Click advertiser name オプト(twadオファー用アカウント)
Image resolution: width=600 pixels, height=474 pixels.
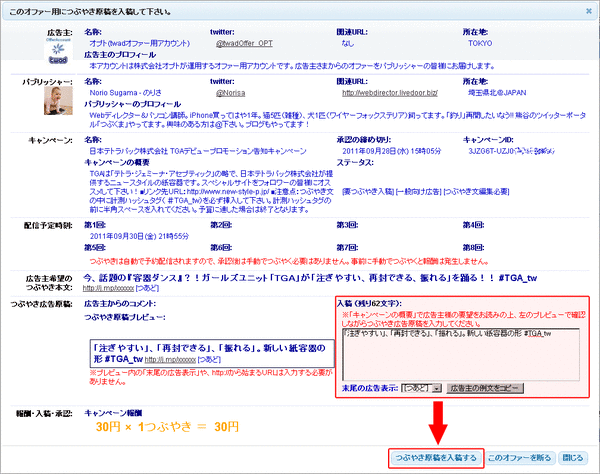[x=140, y=44]
